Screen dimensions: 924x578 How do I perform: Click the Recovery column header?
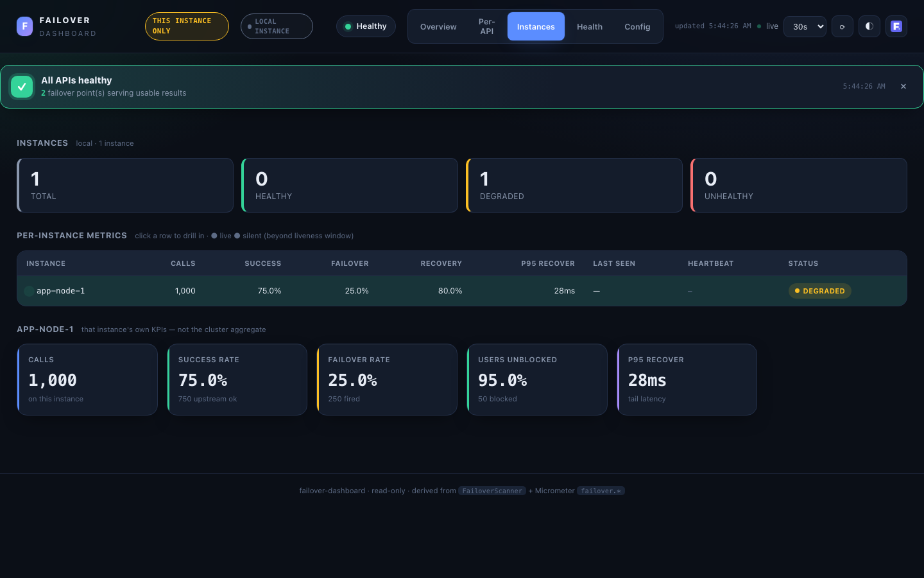point(441,263)
